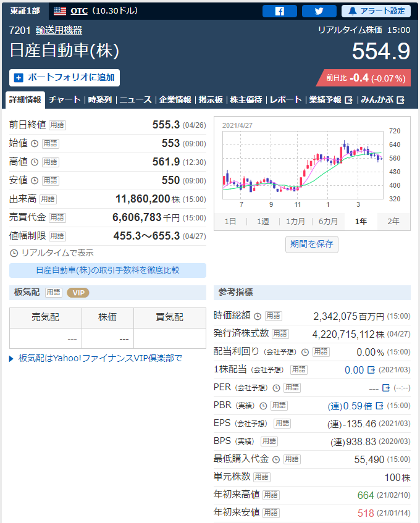Set the chart period to 1週
Screen dimensions: 420x523
click(263, 222)
